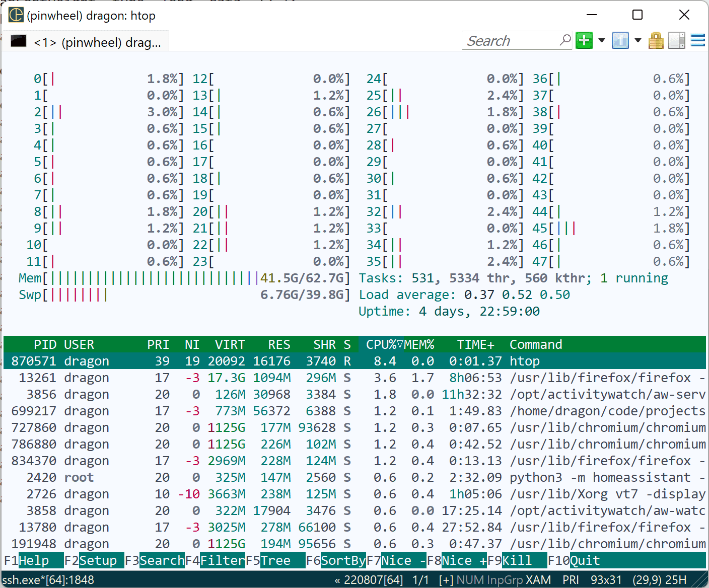Image resolution: width=709 pixels, height=588 pixels.
Task: Click CPU 26 usage meter
Action: pyautogui.click(x=445, y=112)
